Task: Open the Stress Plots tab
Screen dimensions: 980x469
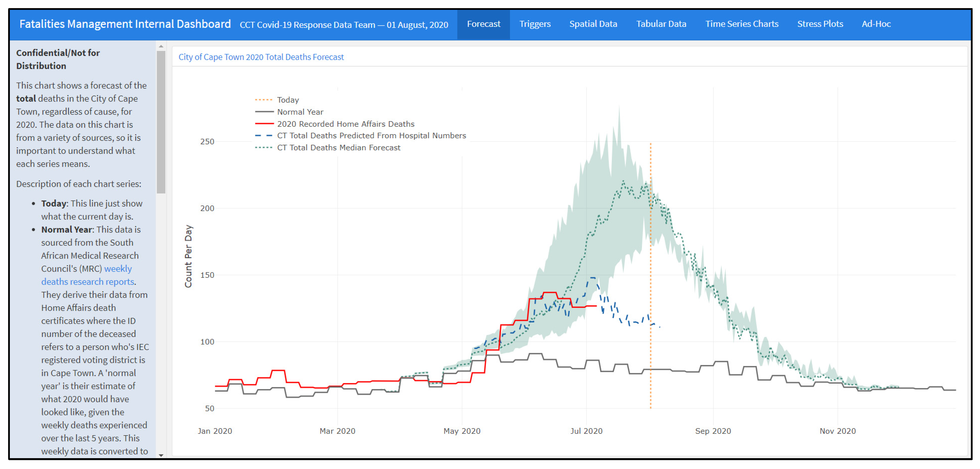Action: 820,24
